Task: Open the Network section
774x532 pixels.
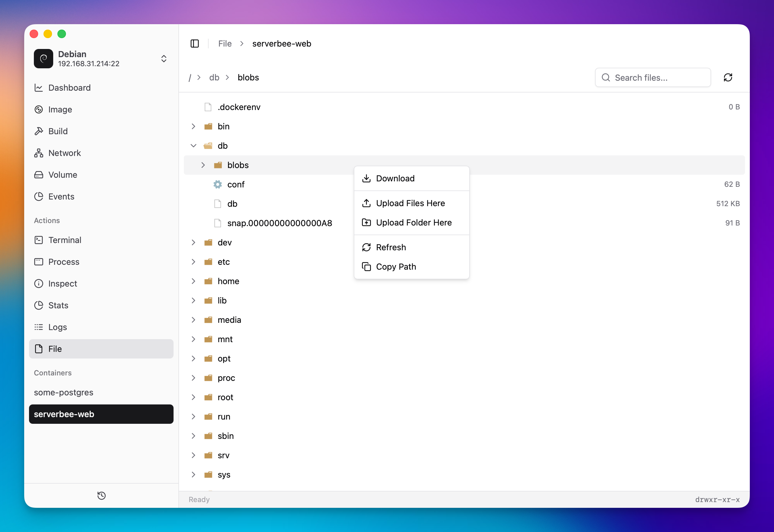Action: pos(65,153)
